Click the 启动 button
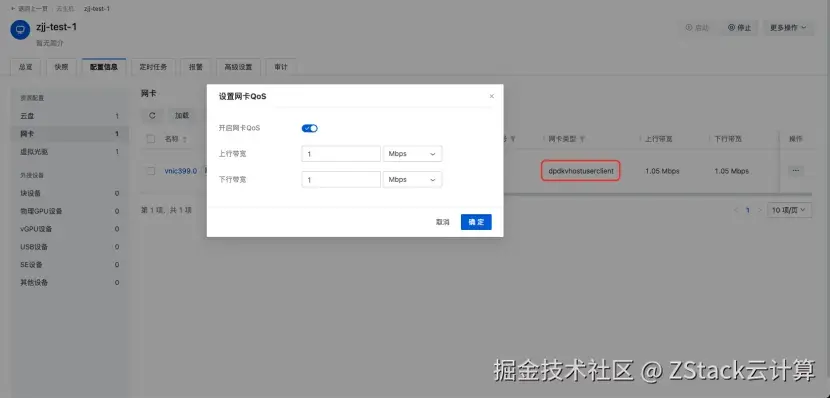 coord(697,28)
